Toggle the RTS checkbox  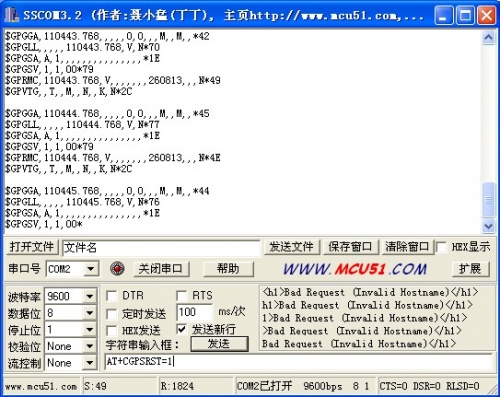coord(181,296)
